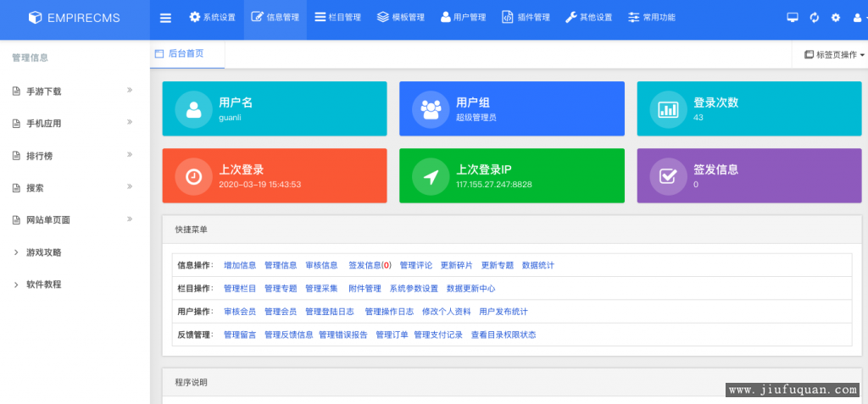868x404 pixels.
Task: Open the 栏目管理 top menu
Action: point(337,17)
